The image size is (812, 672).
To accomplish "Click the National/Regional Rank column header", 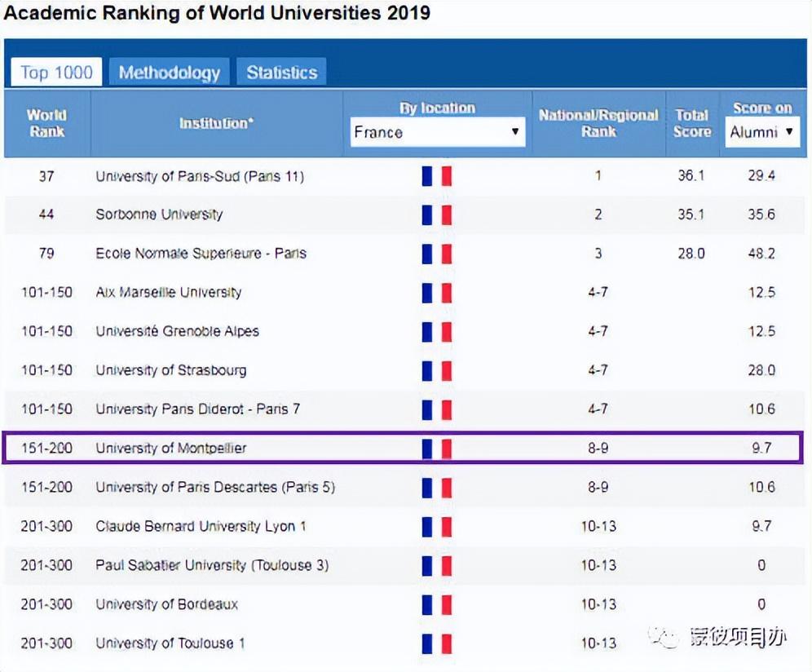I will [598, 123].
